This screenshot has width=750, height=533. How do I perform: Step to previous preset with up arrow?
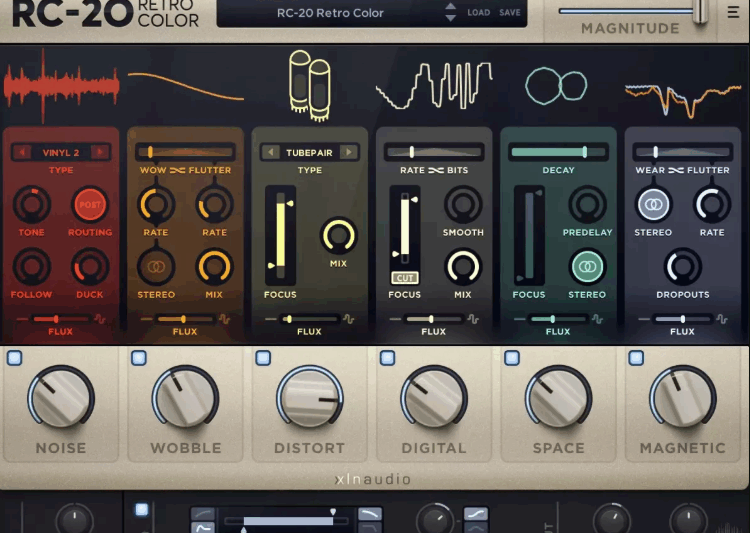[451, 7]
